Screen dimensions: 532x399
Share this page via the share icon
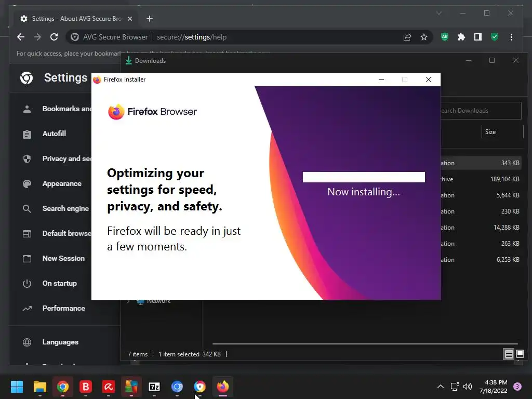click(x=407, y=37)
